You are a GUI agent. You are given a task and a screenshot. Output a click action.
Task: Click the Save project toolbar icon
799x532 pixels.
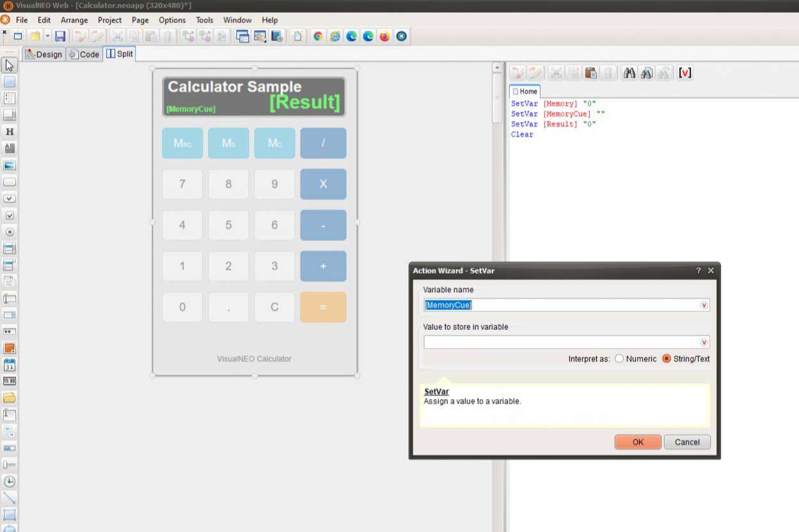(x=60, y=36)
